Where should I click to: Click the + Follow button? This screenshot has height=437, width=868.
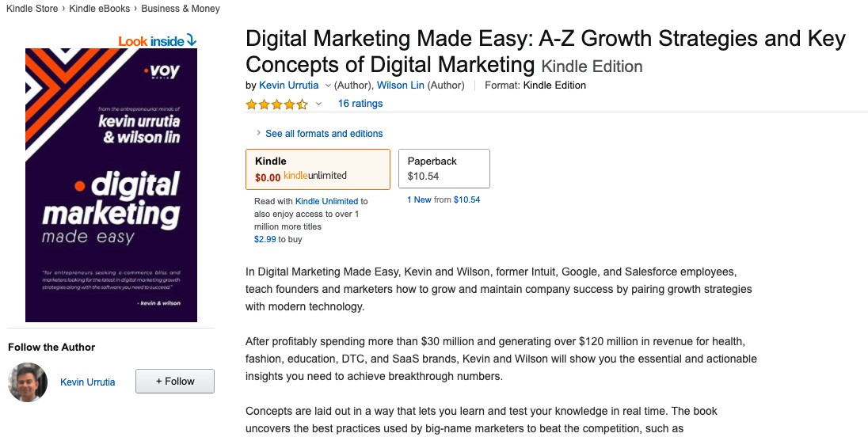click(175, 381)
